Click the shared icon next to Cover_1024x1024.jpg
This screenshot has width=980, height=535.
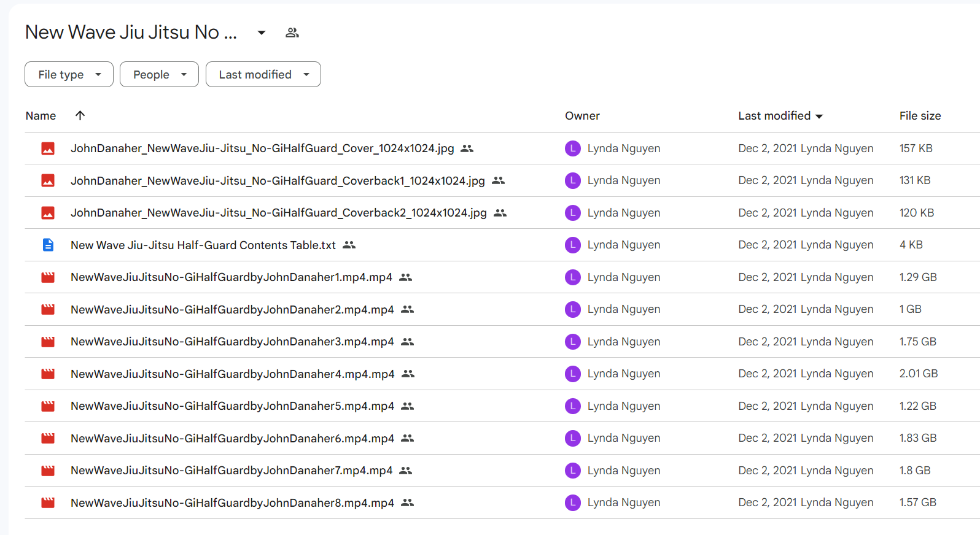point(467,148)
